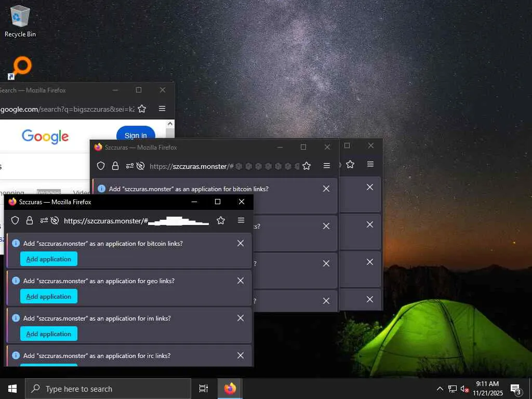Click the info icon beside the bitcoin links prompt
Image resolution: width=532 pixels, height=399 pixels.
[x=16, y=243]
